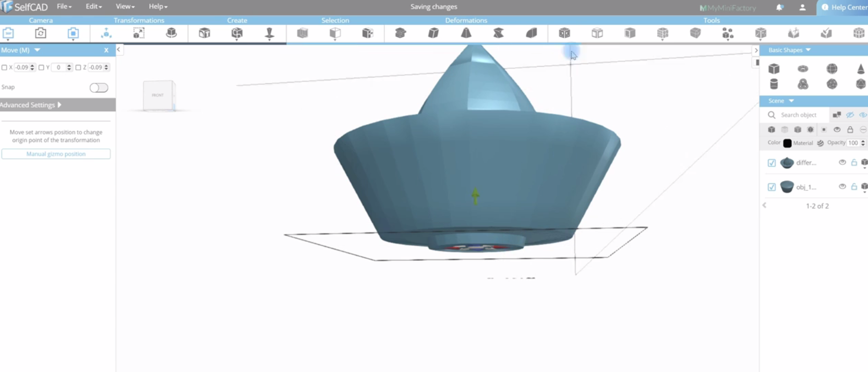Choose the Bend deformation tool
The width and height of the screenshot is (868, 372).
(532, 33)
